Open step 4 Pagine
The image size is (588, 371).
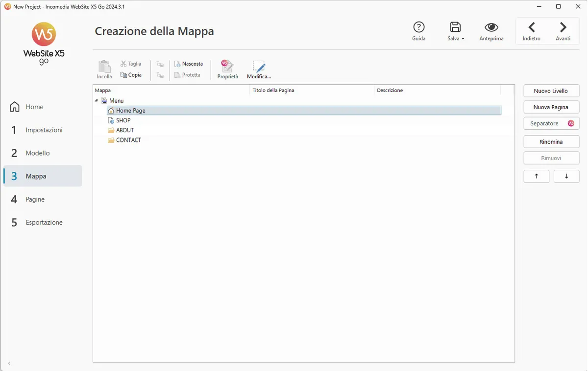[43, 199]
